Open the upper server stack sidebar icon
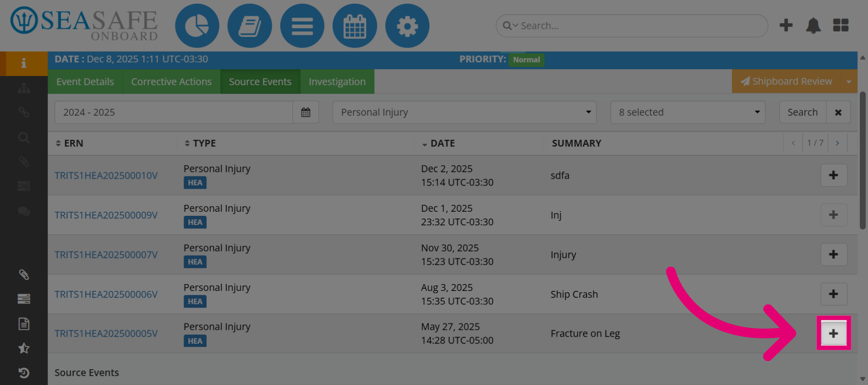The width and height of the screenshot is (868, 385). pos(24,186)
